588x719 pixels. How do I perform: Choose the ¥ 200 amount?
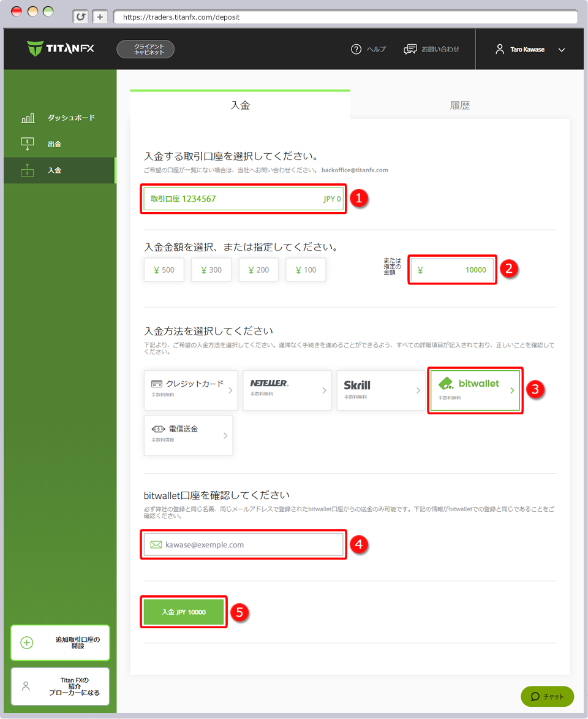(x=258, y=270)
